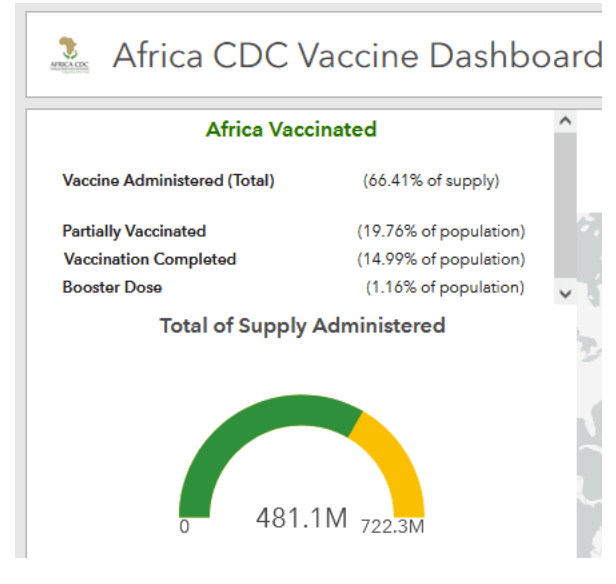Click the Vaccine Administered (Total) label
The height and width of the screenshot is (584, 616).
pos(168,181)
